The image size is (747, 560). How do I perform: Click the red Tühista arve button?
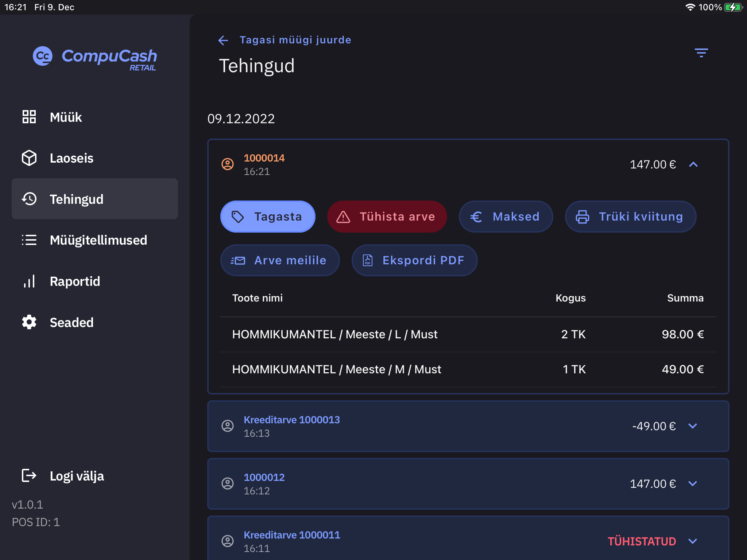tap(387, 217)
